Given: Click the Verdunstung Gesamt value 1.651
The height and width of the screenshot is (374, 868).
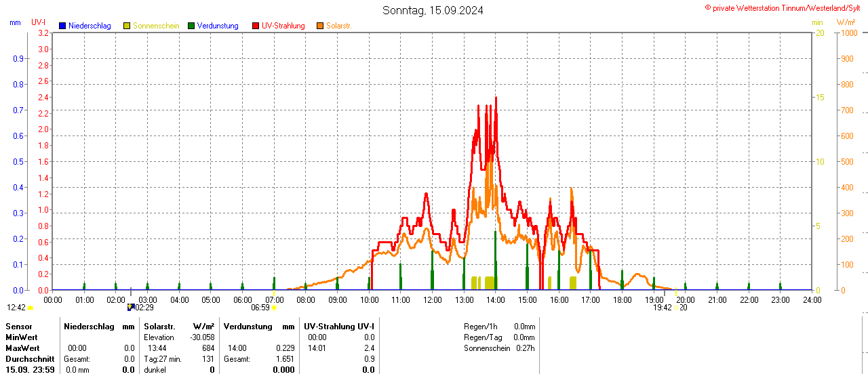Looking at the screenshot, I should pyautogui.click(x=284, y=359).
